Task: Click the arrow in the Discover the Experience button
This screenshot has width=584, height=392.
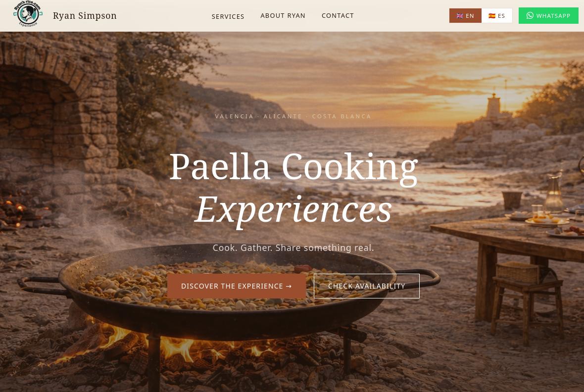Action: [289, 286]
